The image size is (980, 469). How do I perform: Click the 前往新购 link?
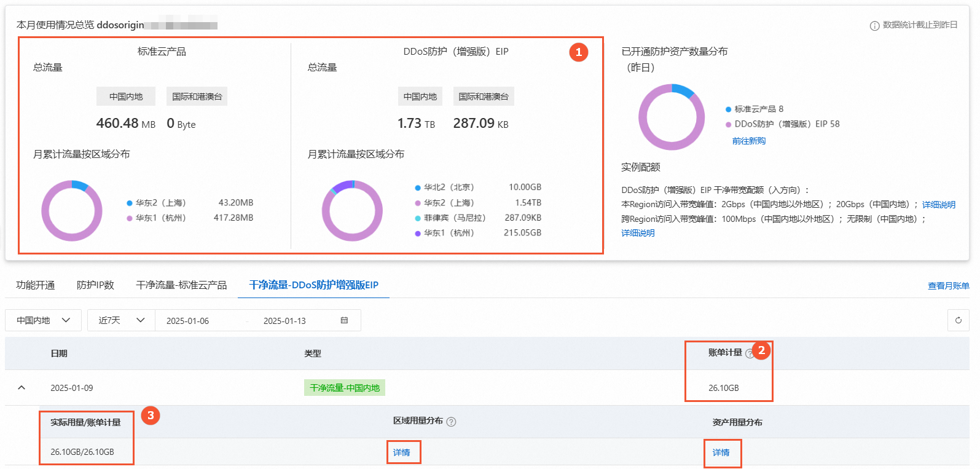coord(749,141)
